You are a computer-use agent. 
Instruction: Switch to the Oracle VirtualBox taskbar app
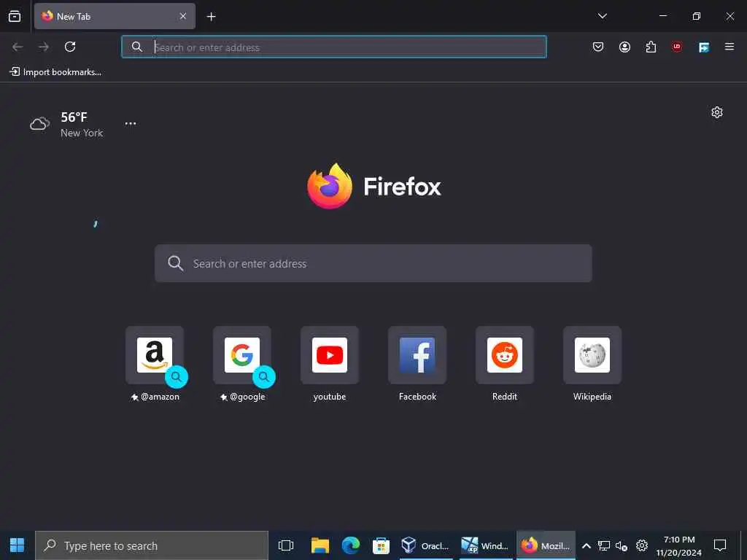click(425, 545)
